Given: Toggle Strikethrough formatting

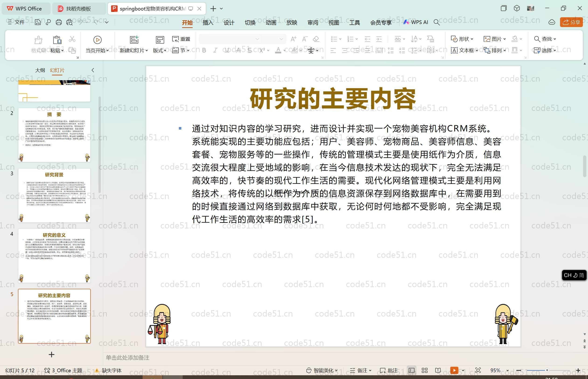Looking at the screenshot, I should pos(238,50).
